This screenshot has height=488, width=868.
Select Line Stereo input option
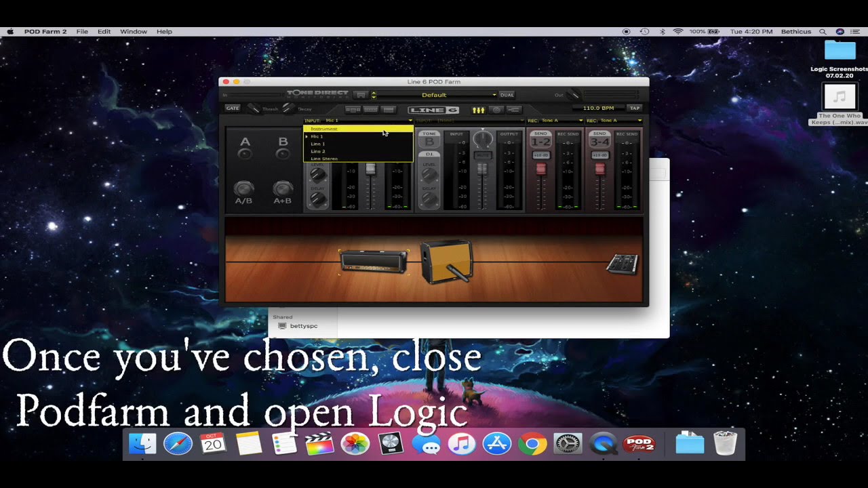(x=358, y=159)
